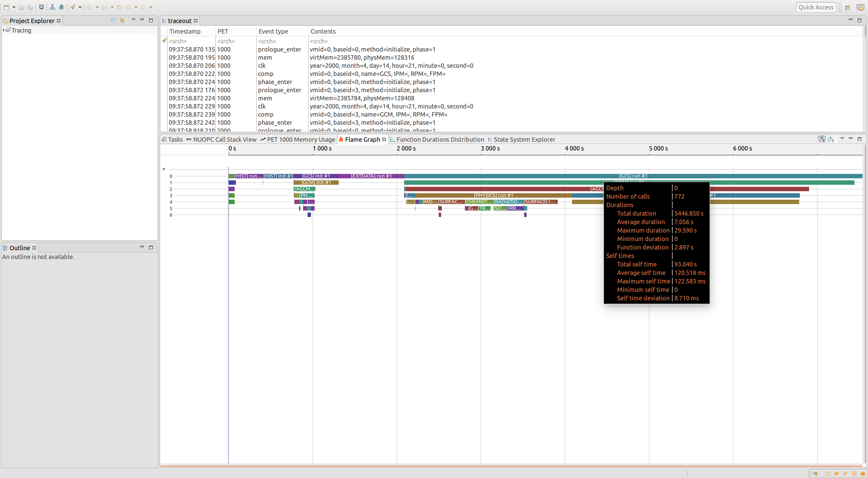
Task: Open the search flashlight dropdown arrow
Action: 80,7
